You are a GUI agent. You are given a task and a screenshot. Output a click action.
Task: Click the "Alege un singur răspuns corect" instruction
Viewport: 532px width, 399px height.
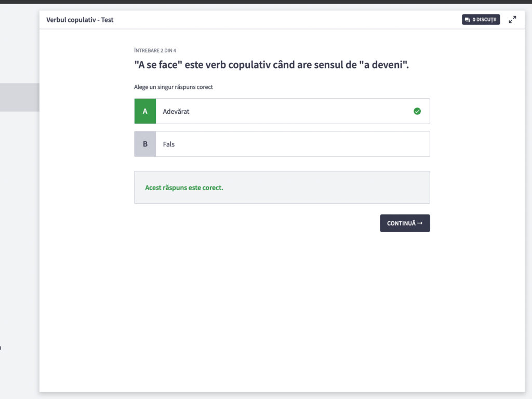point(174,87)
